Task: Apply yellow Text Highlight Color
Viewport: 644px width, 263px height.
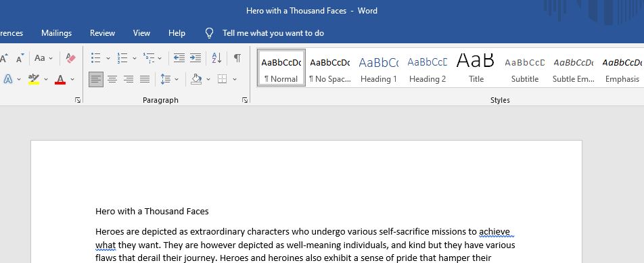Action: [x=34, y=79]
